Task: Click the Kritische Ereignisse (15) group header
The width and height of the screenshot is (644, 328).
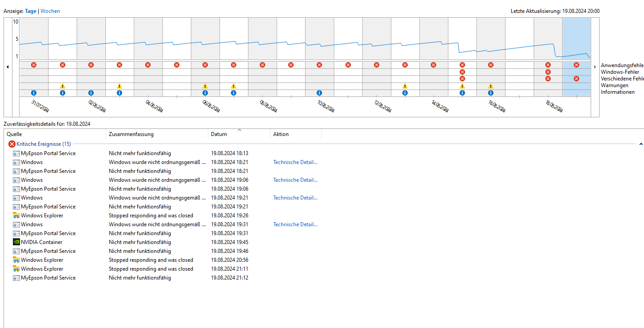Action: click(44, 144)
